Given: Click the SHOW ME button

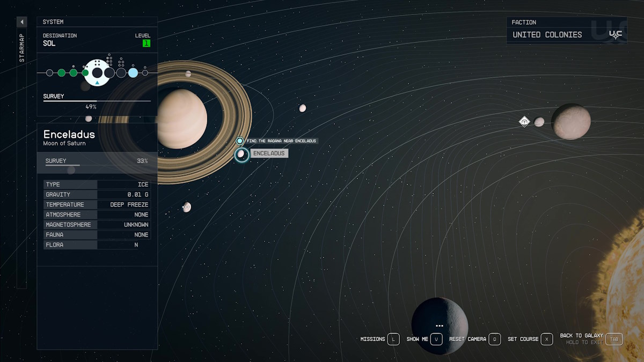Looking at the screenshot, I should click(416, 339).
